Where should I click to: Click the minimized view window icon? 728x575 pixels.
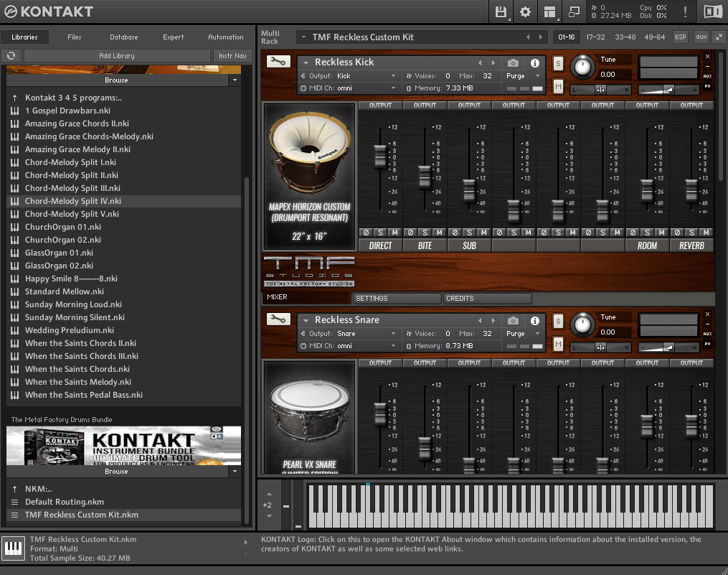pos(574,11)
